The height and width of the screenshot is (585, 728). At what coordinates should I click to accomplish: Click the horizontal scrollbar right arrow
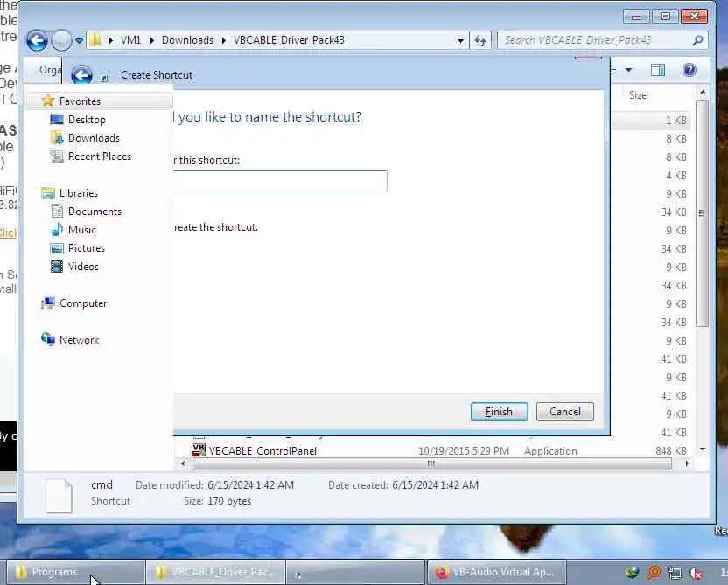pos(687,463)
